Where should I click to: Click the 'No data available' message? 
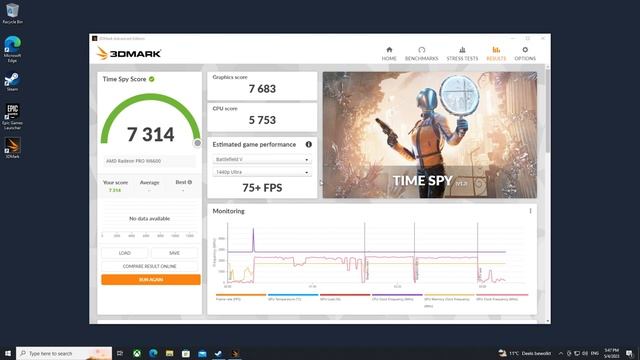(x=149, y=219)
